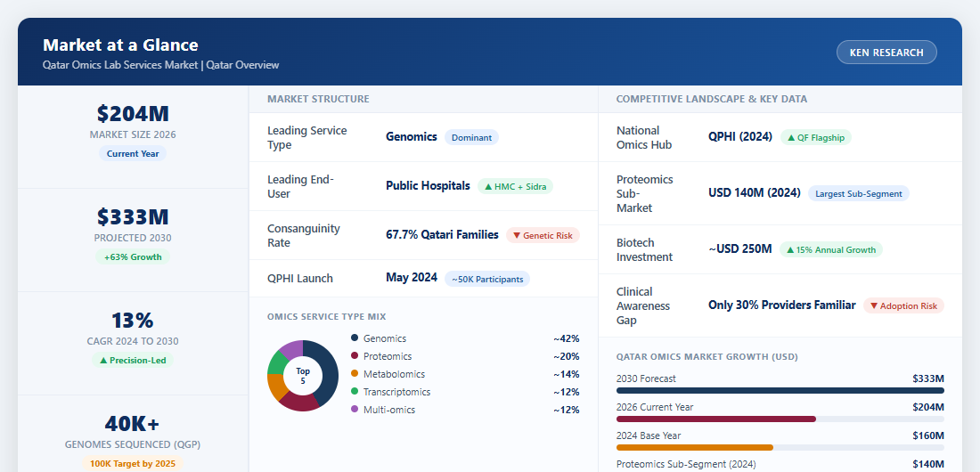
Task: Click the USD 140M (2024) value
Action: tap(755, 192)
